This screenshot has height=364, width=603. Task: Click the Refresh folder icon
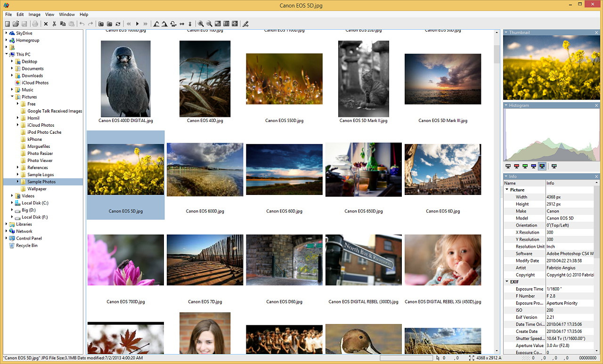coord(118,24)
